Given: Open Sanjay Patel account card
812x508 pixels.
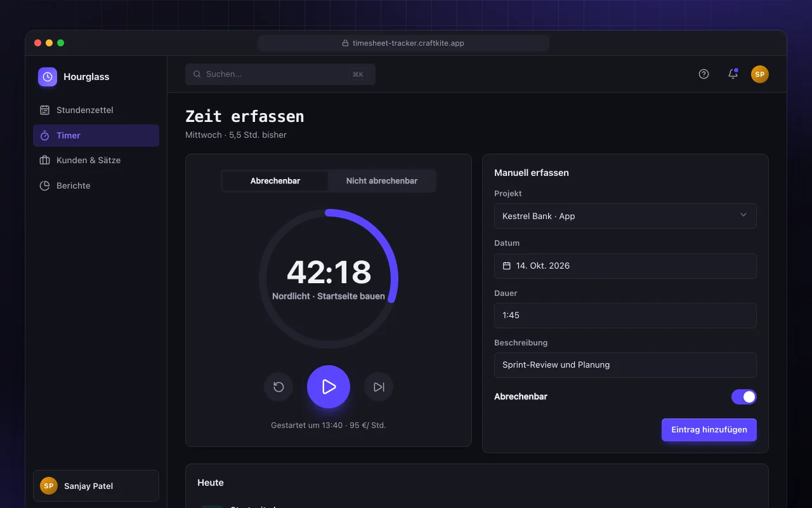Looking at the screenshot, I should pyautogui.click(x=96, y=486).
